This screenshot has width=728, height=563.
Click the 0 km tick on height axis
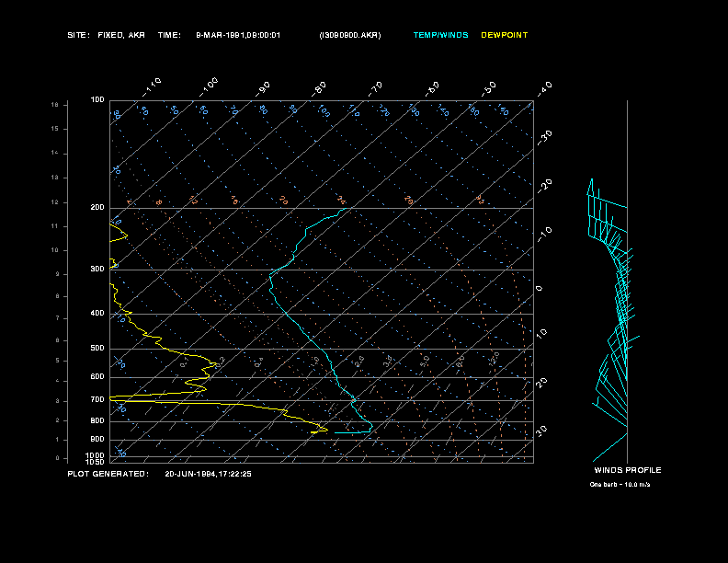coord(58,458)
